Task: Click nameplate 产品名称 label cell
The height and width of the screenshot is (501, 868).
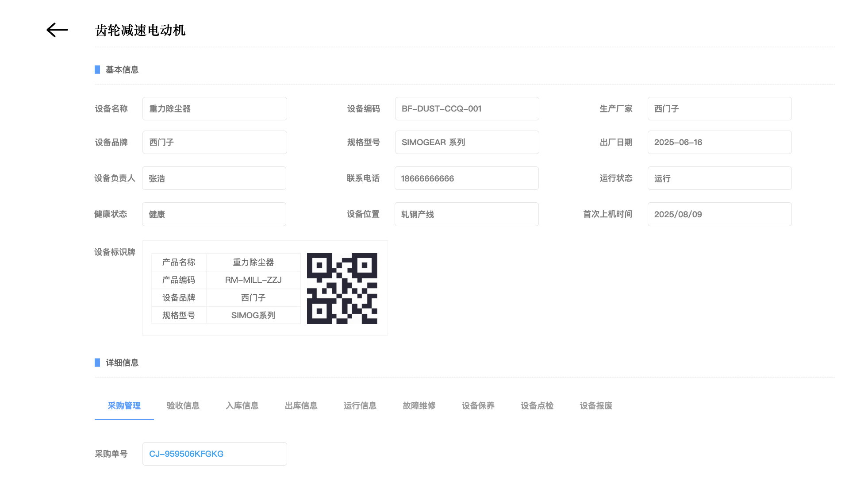Action: point(179,262)
